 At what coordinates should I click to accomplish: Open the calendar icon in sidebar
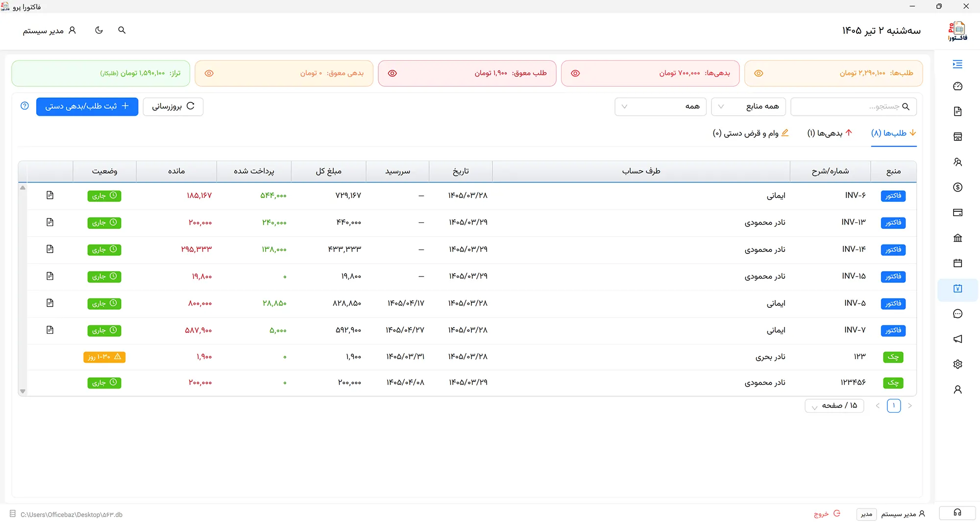tap(957, 263)
